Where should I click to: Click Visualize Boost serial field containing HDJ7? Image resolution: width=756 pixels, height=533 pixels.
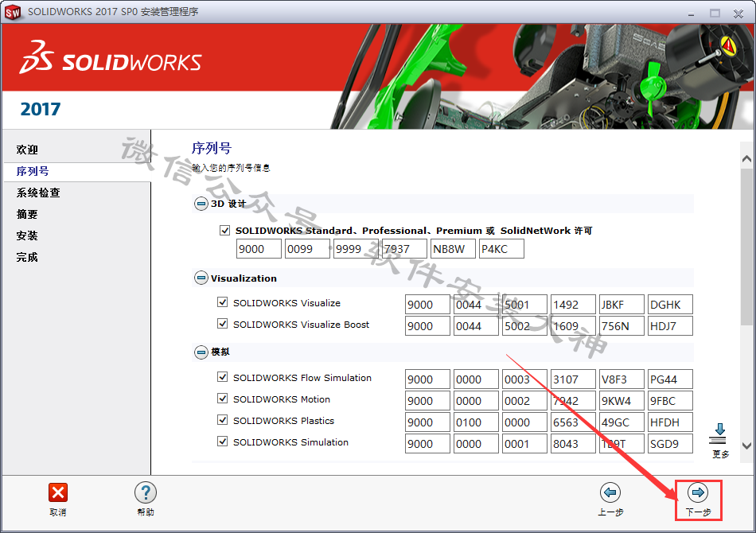[671, 326]
